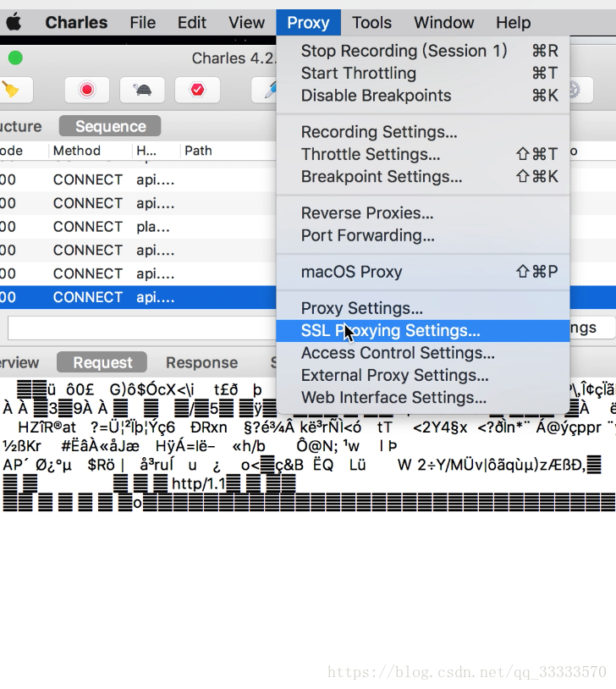Open External Proxy Settings...
This screenshot has height=689, width=616.
(423, 376)
